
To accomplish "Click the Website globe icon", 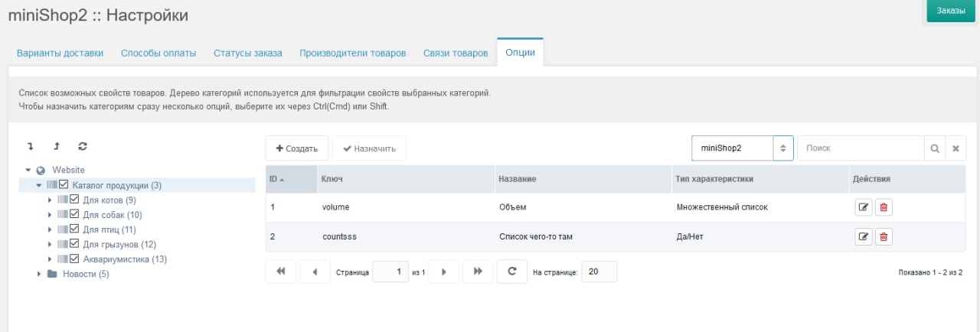I will 41,171.
